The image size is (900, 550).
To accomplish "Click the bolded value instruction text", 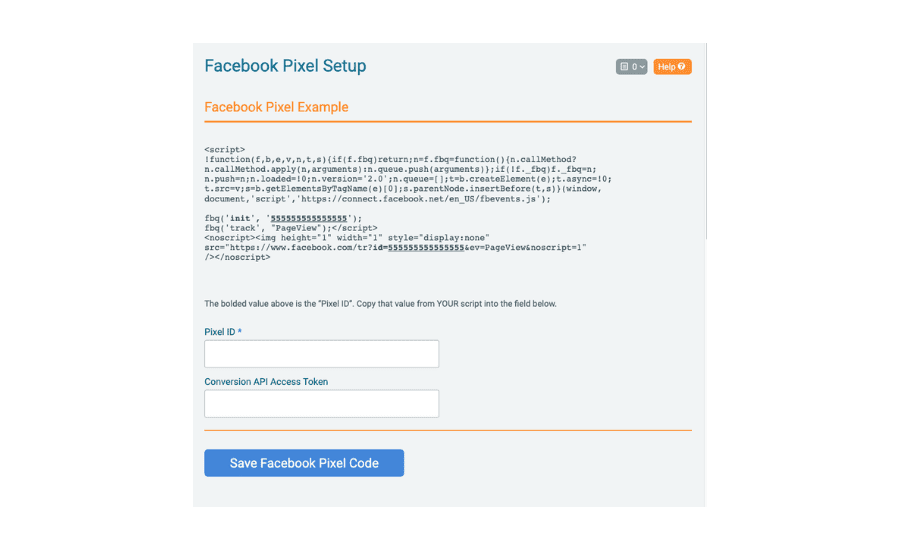I will click(381, 304).
